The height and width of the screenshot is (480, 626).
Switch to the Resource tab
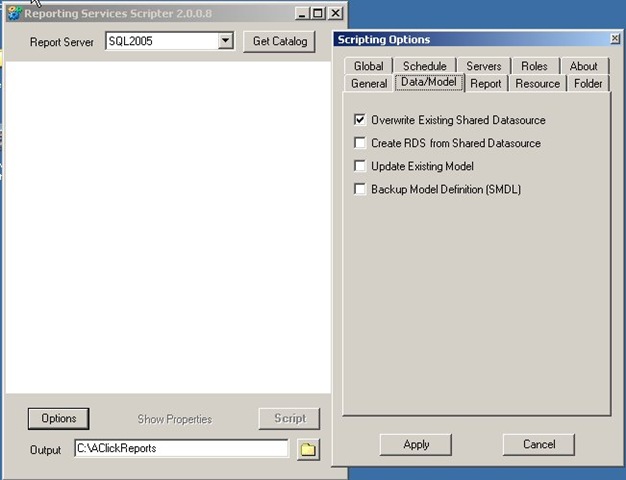[x=537, y=83]
